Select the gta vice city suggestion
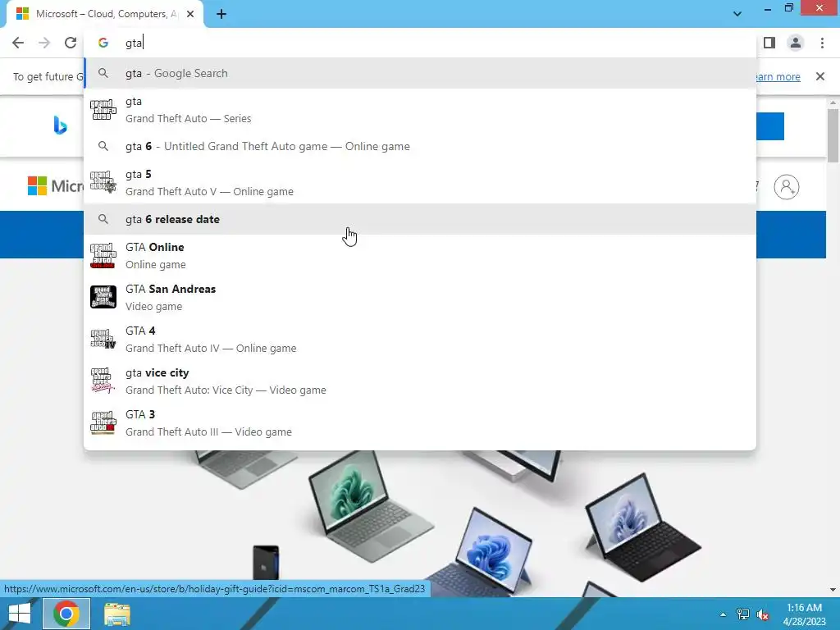The image size is (840, 630). pyautogui.click(x=420, y=381)
